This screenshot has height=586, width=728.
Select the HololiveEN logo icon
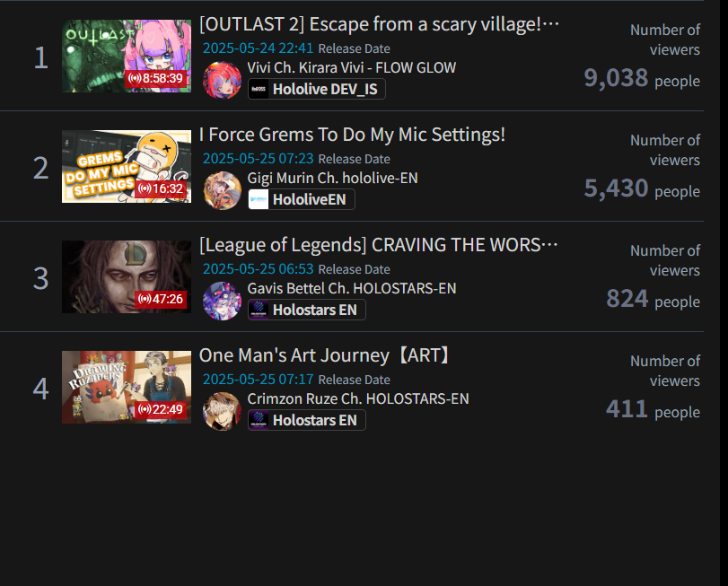pos(259,199)
